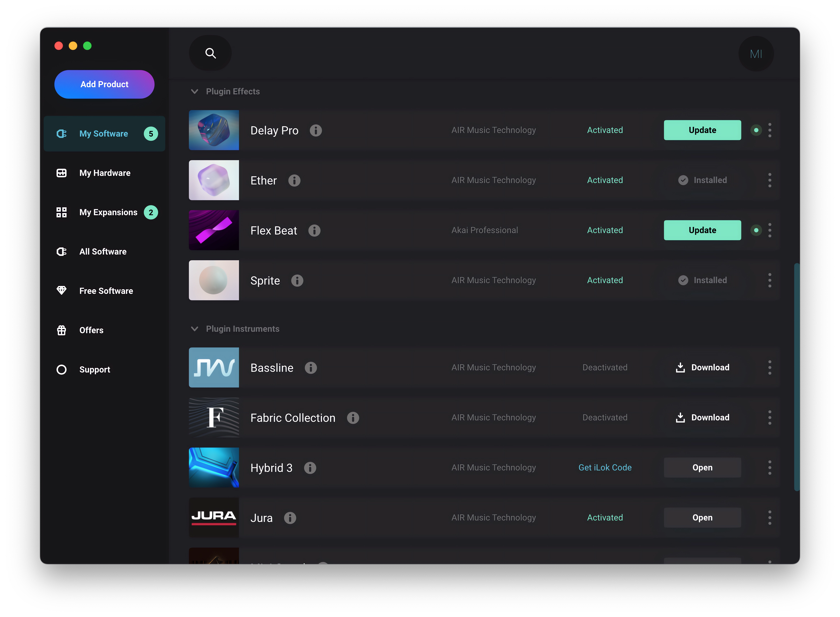The height and width of the screenshot is (617, 840).
Task: Open Jura
Action: (702, 518)
